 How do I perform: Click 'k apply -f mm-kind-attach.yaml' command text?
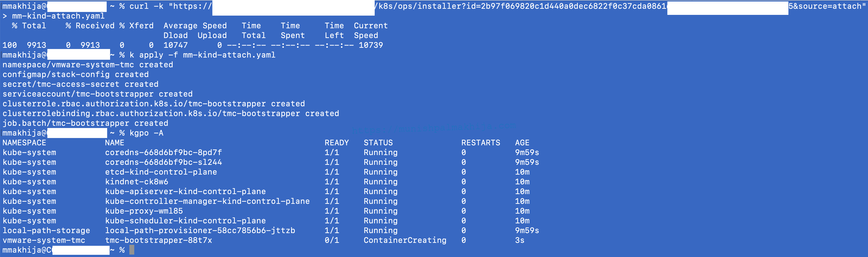203,55
